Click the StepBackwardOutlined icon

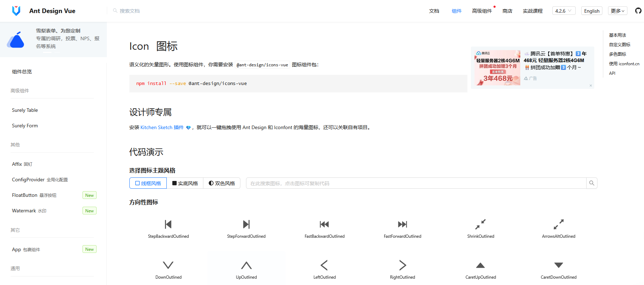[x=168, y=225]
